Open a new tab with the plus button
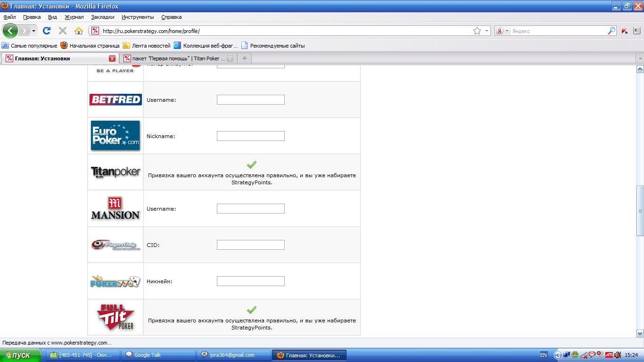Image resolution: width=644 pixels, height=362 pixels. click(244, 58)
